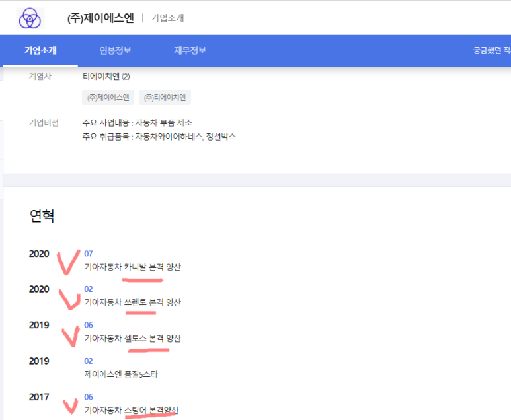Switch to the 연봉정보 tab
The image size is (511, 420).
(x=116, y=50)
